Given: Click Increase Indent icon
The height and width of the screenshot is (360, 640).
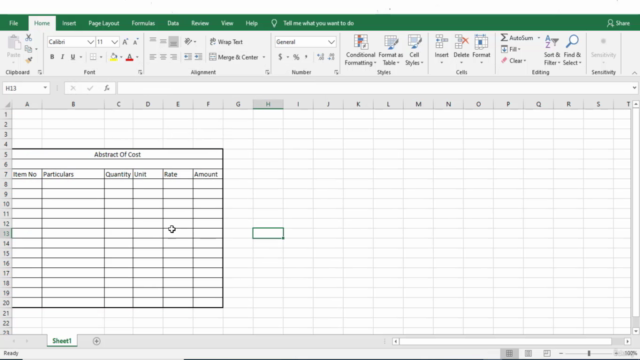Looking at the screenshot, I should coord(198,57).
